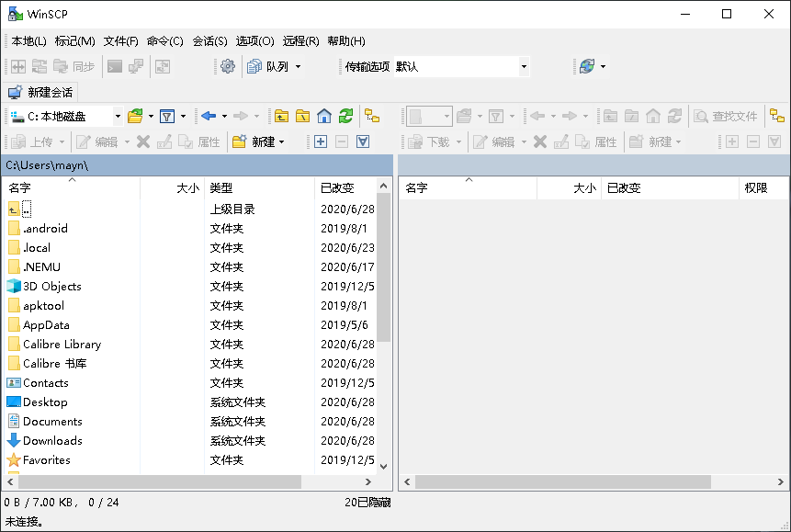The height and width of the screenshot is (532, 791).
Task: Open the 帮助(H) menu
Action: click(x=346, y=40)
